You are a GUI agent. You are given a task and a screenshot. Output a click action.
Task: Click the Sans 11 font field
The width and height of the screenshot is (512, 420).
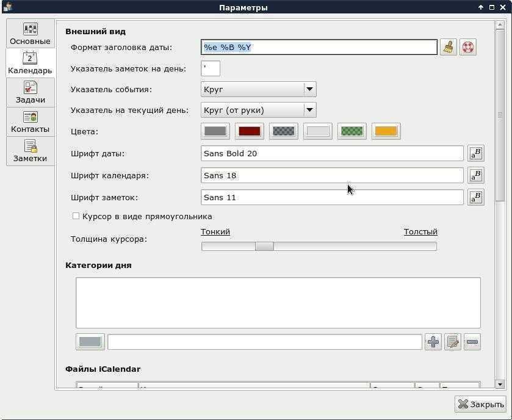click(x=332, y=197)
